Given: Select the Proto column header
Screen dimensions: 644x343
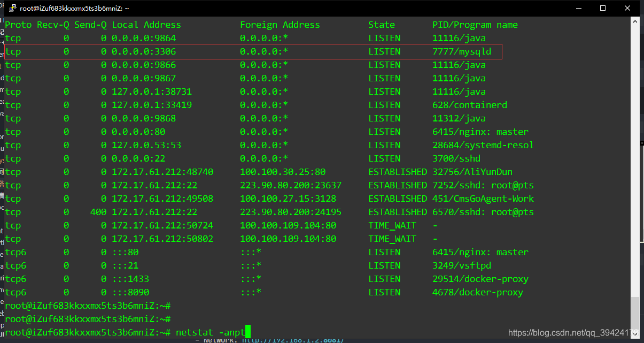Looking at the screenshot, I should [x=18, y=25].
